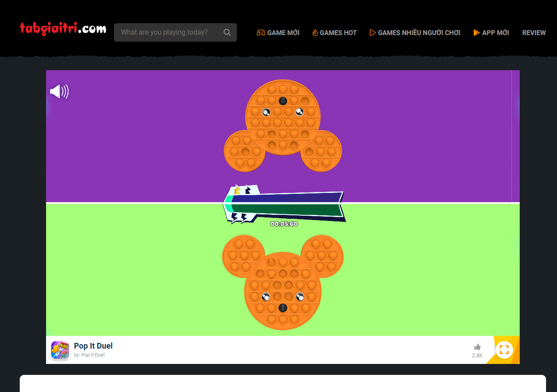Go to the tabgiaitri.com homepage logo
This screenshot has height=392, width=557.
coord(63,29)
